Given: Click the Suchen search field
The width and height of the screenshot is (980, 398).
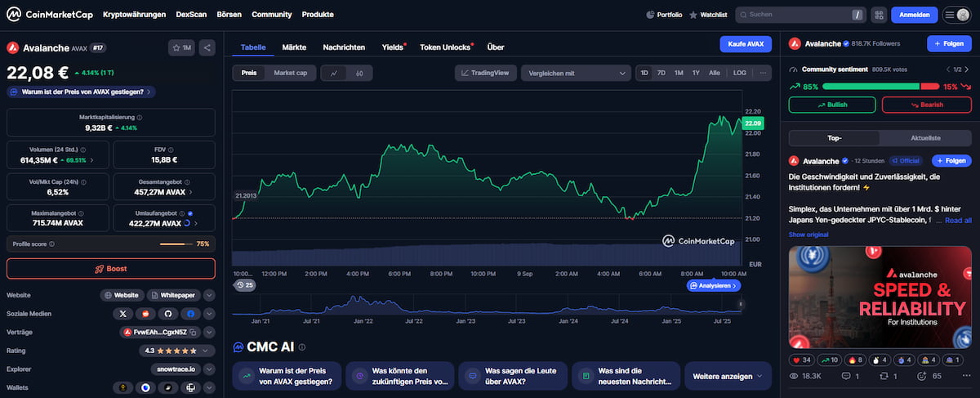Looking at the screenshot, I should [x=800, y=15].
